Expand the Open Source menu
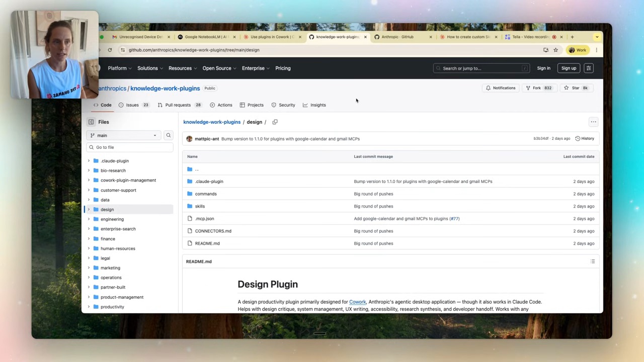 [x=219, y=68]
